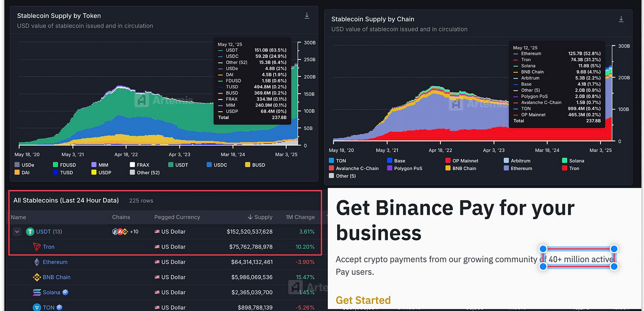Sort table by Chains column header

pyautogui.click(x=121, y=217)
